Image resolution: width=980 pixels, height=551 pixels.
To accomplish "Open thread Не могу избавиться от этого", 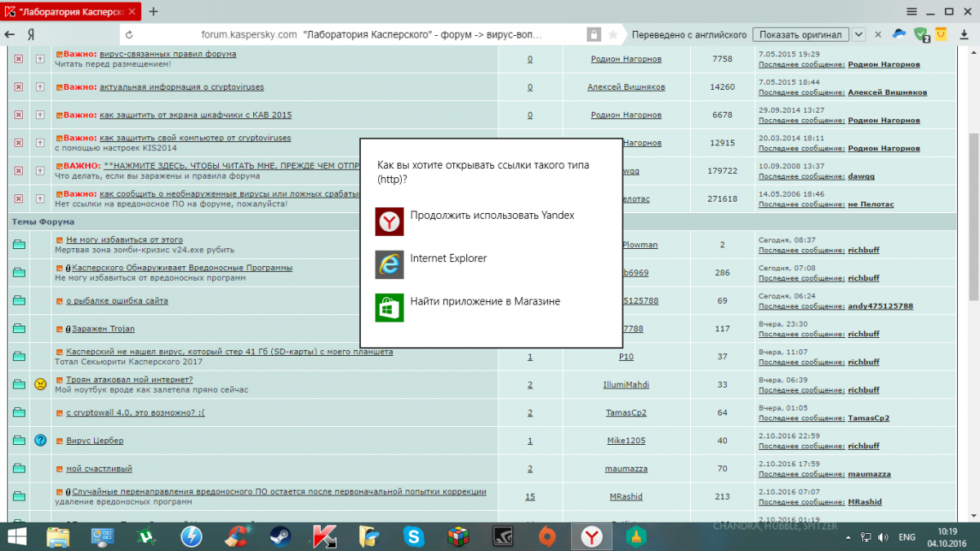I will point(124,240).
